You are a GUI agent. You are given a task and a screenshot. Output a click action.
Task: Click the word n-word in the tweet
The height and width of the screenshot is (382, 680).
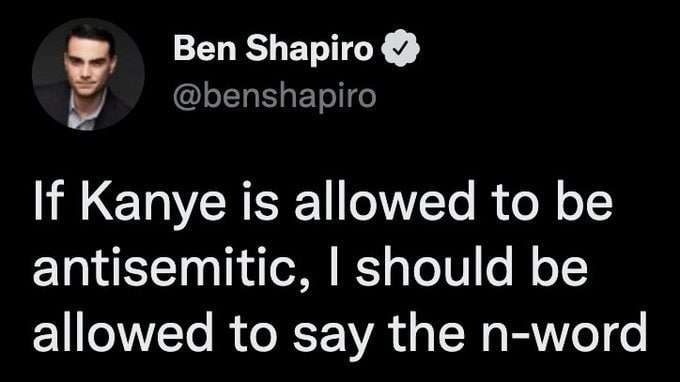565,333
